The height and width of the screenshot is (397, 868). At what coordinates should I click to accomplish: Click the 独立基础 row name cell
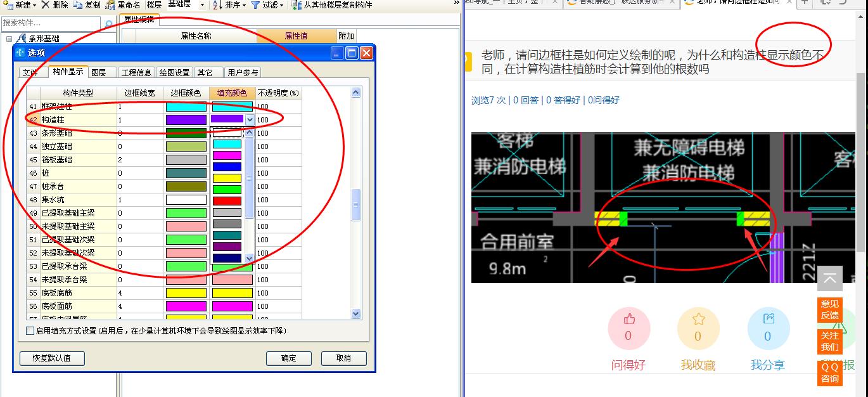pyautogui.click(x=79, y=146)
